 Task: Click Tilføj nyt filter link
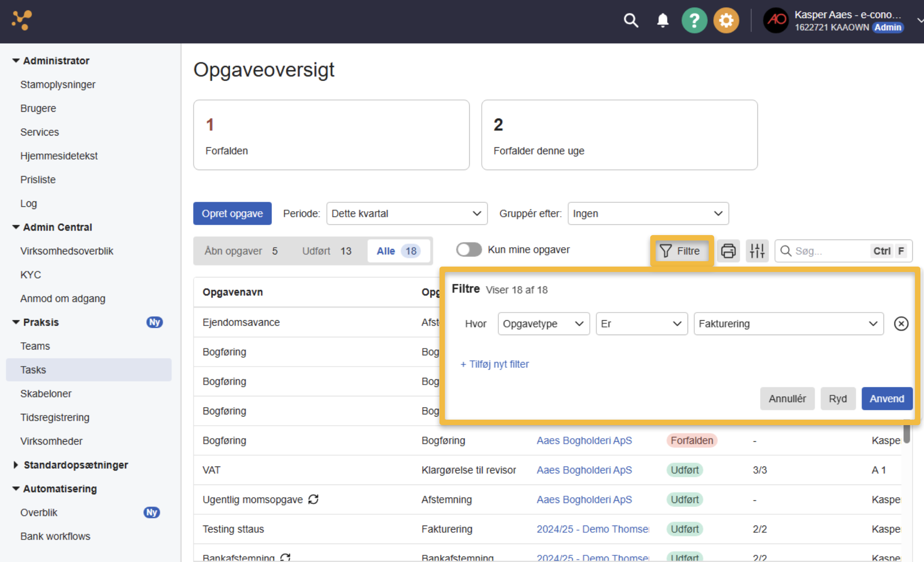click(494, 364)
